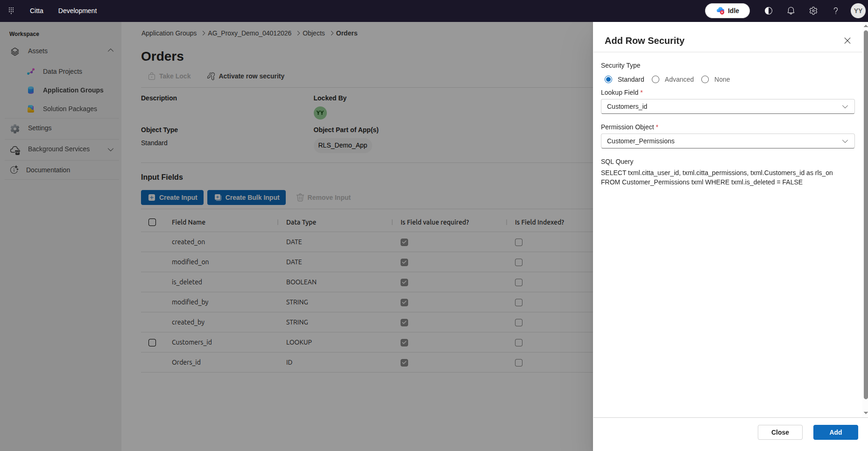
Task: Open the YY user avatar menu
Action: tap(858, 11)
